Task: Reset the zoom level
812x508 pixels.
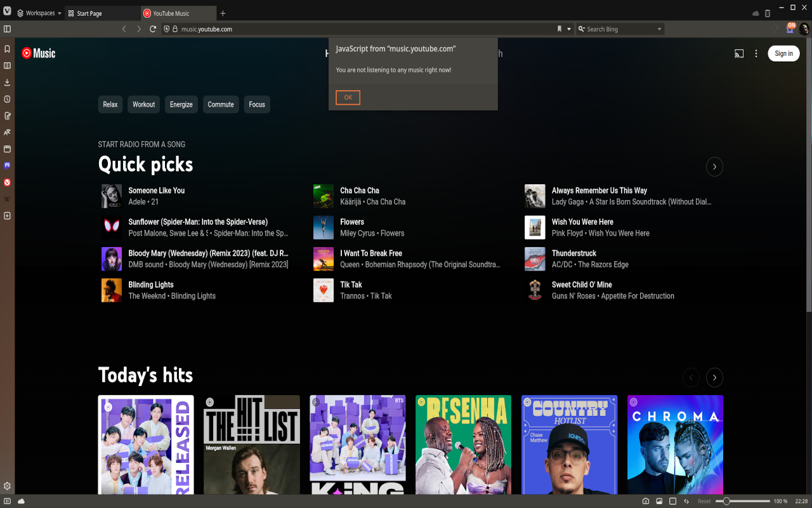Action: (704, 501)
